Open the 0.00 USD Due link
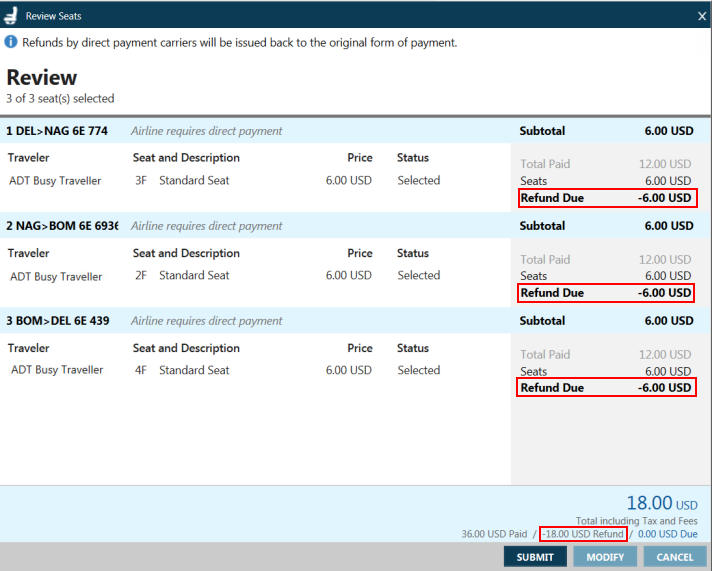 (x=668, y=534)
